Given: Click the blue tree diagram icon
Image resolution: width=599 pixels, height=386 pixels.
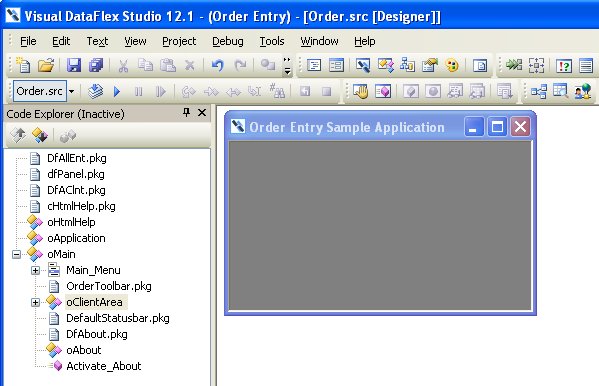Looking at the screenshot, I should [x=539, y=91].
